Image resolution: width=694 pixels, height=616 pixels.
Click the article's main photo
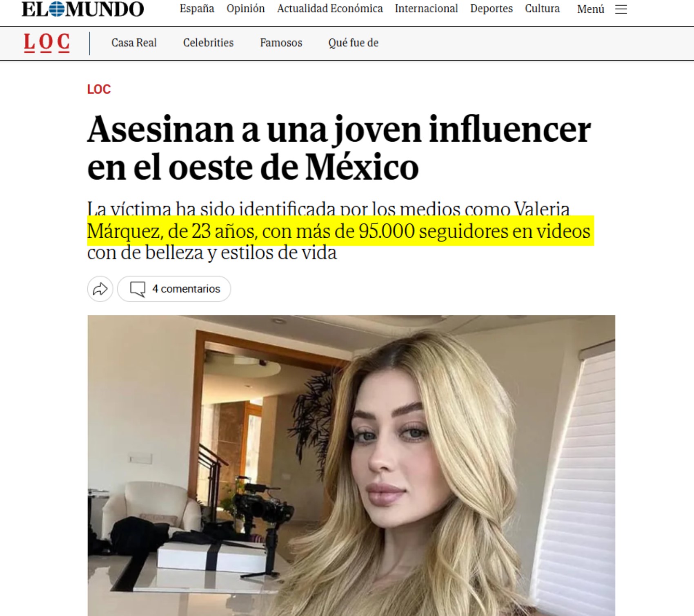click(351, 465)
